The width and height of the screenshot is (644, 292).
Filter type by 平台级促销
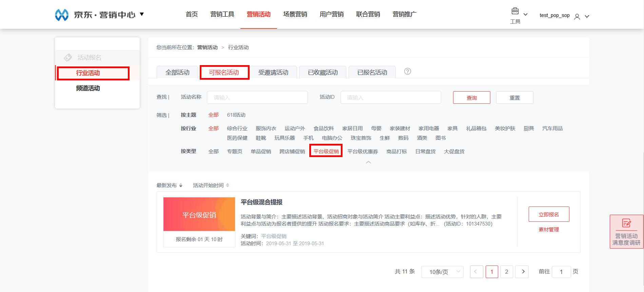[326, 151]
